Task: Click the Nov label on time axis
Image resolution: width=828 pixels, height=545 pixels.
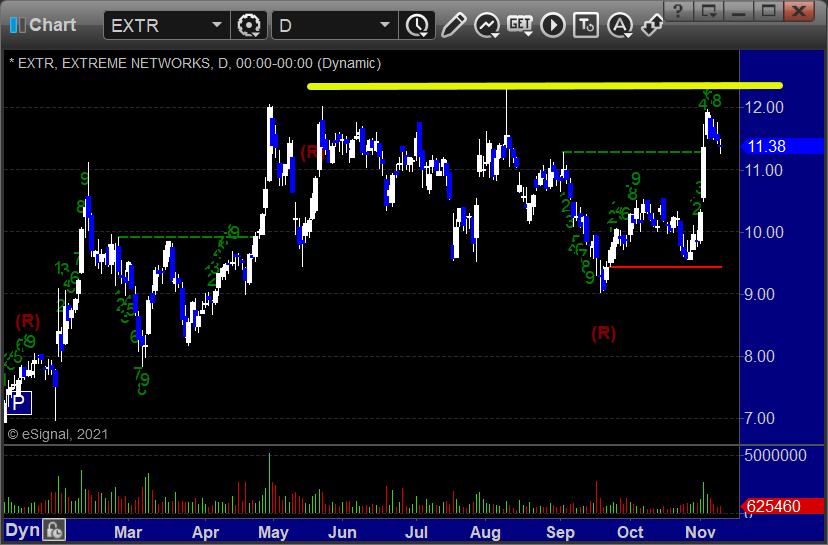Action: pyautogui.click(x=700, y=532)
